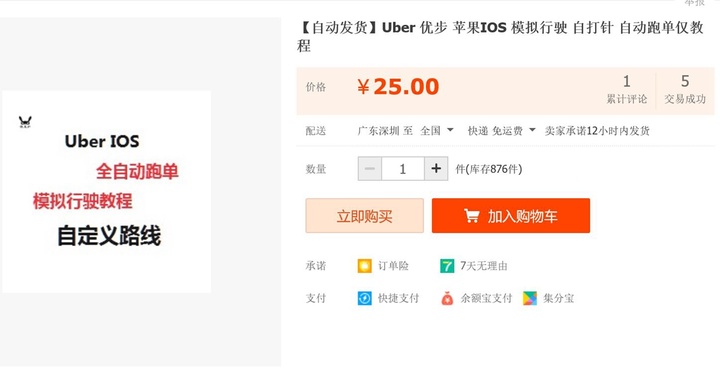This screenshot has height=379, width=720.
Task: Click the 立即购买 buy now button
Action: [365, 215]
